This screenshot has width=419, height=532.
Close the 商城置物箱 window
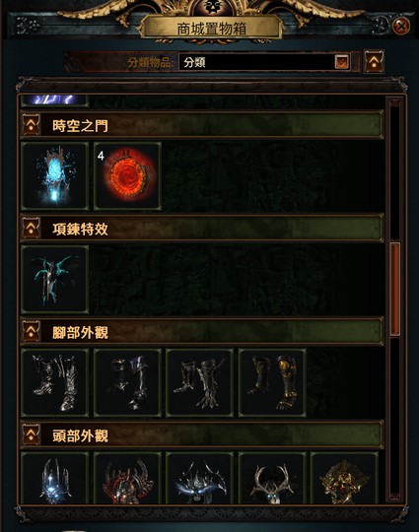401,26
